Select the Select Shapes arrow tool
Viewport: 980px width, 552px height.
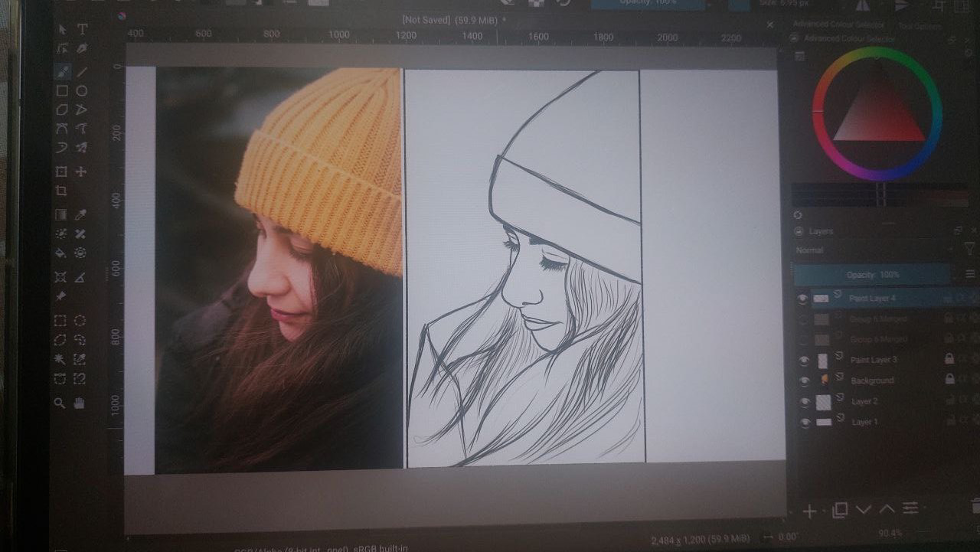click(62, 29)
